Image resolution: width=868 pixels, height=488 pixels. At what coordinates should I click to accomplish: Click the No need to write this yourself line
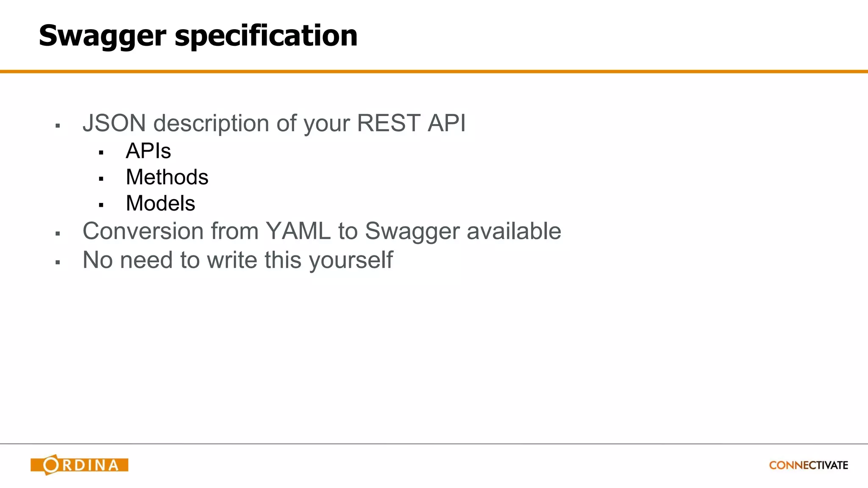click(x=237, y=260)
